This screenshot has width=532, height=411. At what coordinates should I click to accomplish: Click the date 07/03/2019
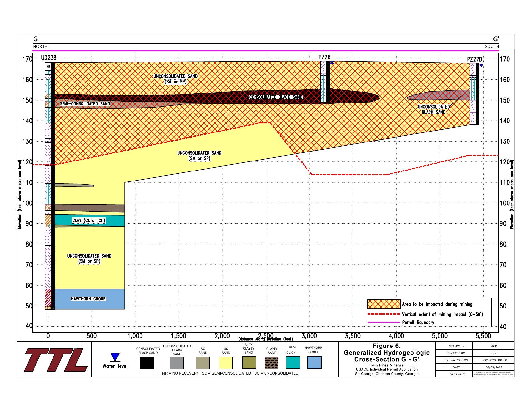494,367
